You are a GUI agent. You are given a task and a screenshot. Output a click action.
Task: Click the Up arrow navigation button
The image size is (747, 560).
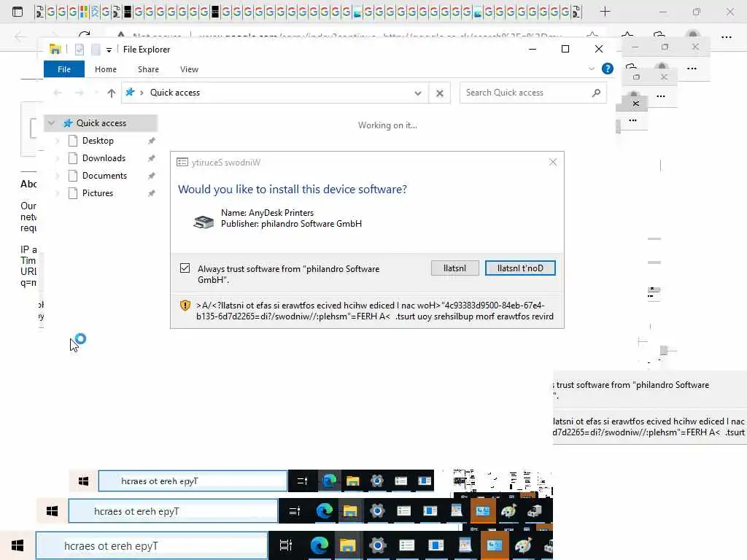point(111,93)
